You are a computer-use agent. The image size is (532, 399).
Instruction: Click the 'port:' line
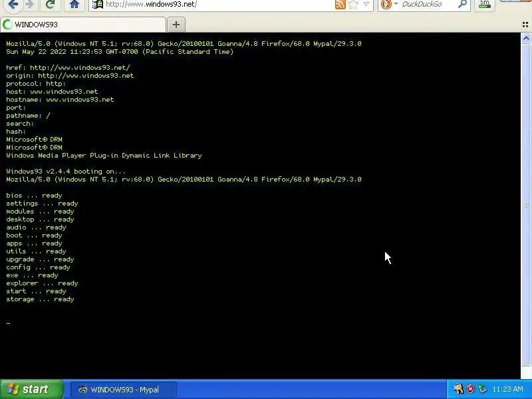point(16,108)
